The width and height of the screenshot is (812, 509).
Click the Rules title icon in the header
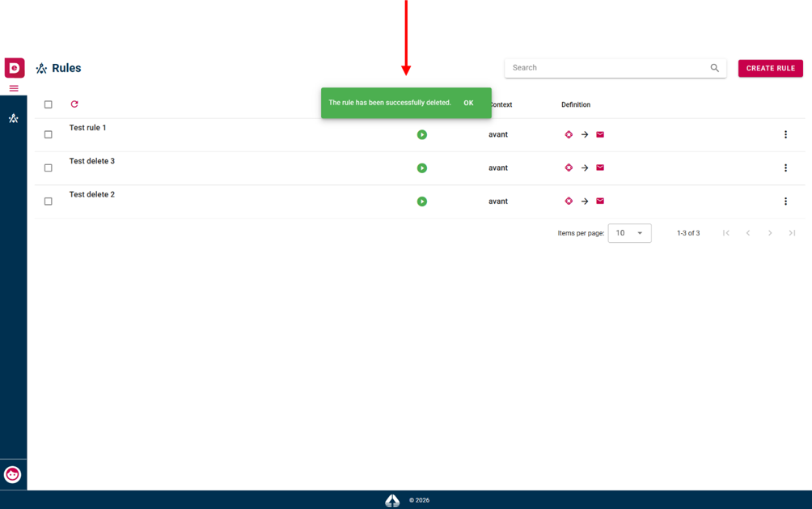coord(41,69)
